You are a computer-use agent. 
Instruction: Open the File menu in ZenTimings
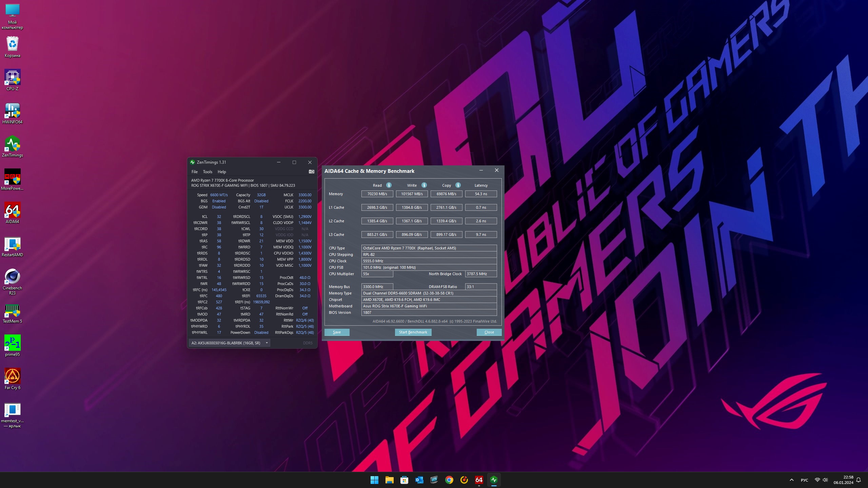point(194,172)
